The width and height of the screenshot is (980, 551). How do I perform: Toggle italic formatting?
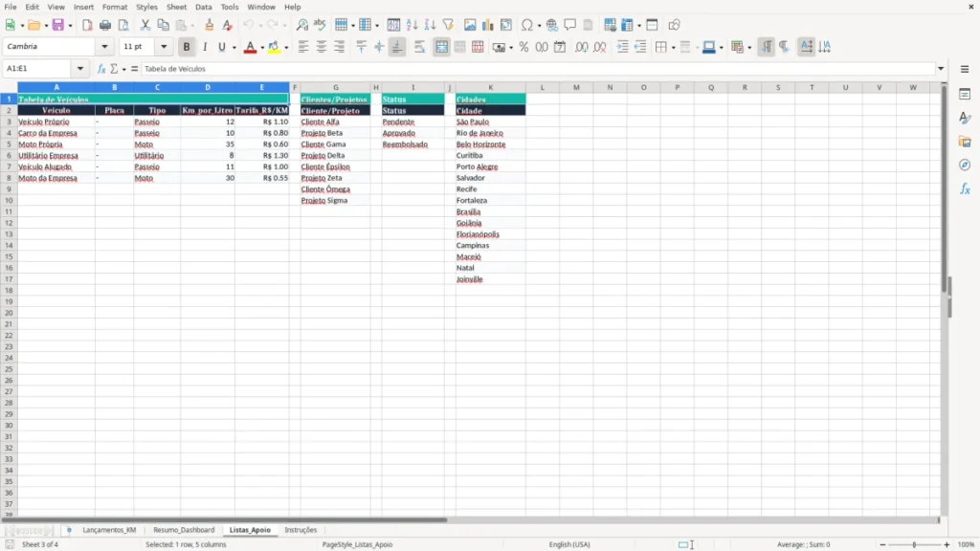pos(205,47)
